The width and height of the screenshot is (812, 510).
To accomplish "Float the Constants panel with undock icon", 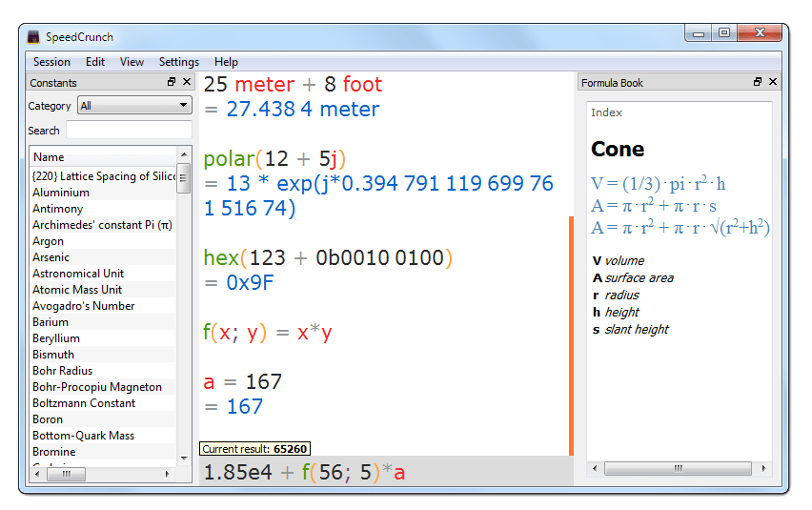I will click(172, 82).
